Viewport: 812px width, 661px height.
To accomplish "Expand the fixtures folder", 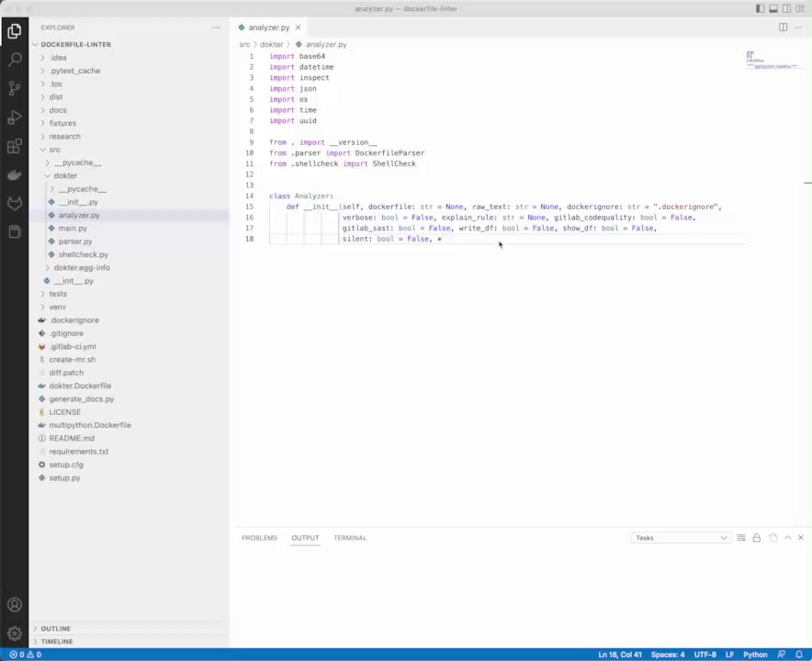I will [x=62, y=123].
